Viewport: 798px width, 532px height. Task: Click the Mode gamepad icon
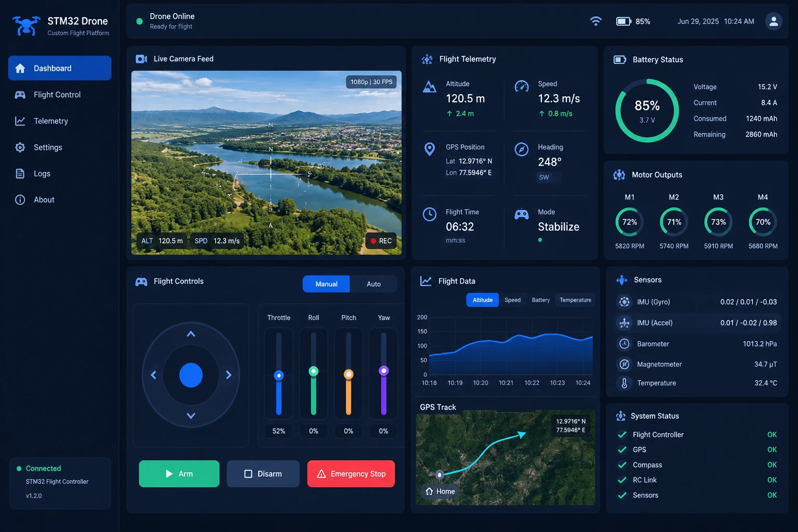click(x=522, y=214)
